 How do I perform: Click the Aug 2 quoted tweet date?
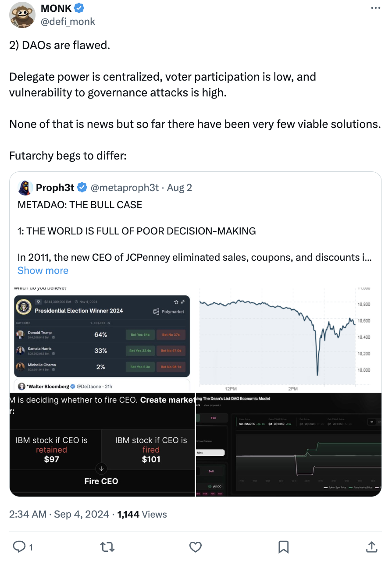click(179, 188)
